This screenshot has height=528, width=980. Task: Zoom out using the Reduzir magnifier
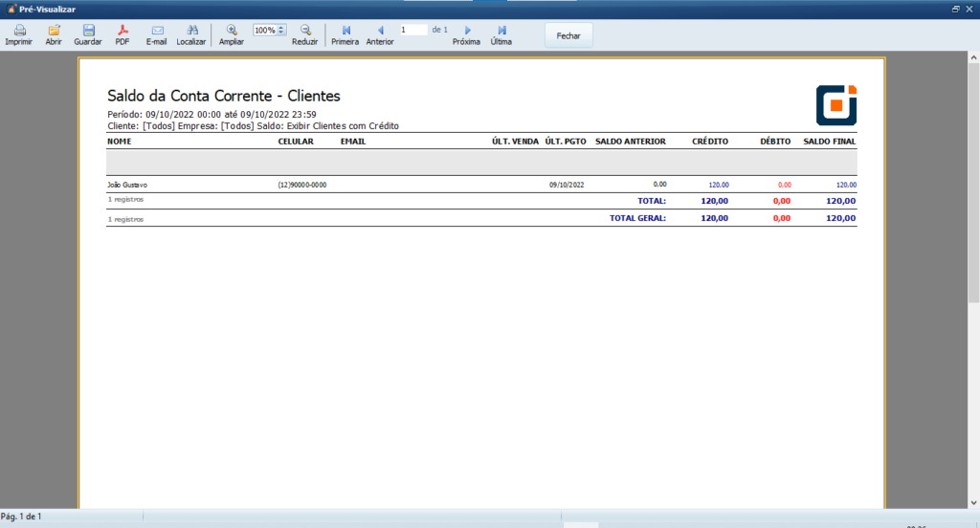click(x=305, y=31)
